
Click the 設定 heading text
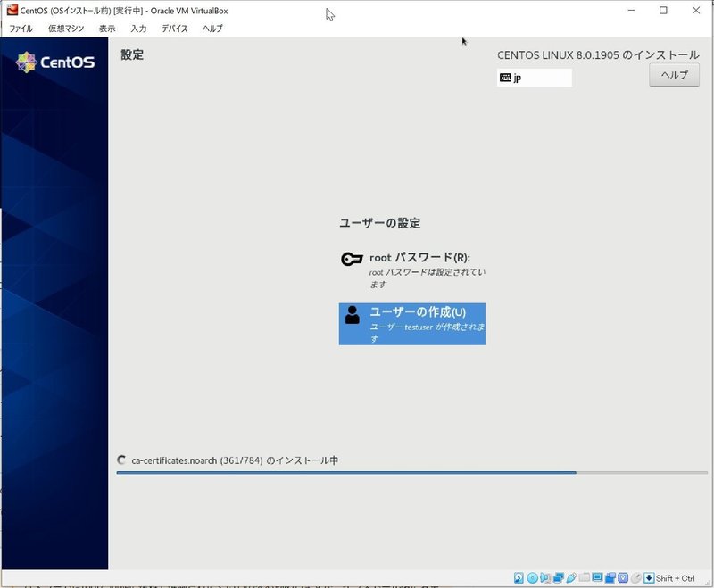coord(132,54)
